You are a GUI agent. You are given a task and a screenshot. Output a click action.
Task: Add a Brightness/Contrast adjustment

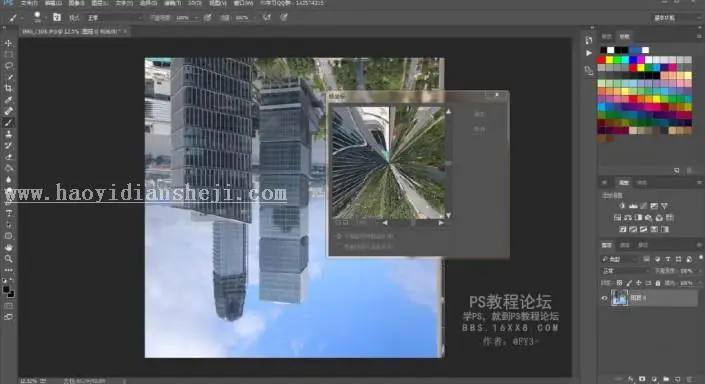622,206
